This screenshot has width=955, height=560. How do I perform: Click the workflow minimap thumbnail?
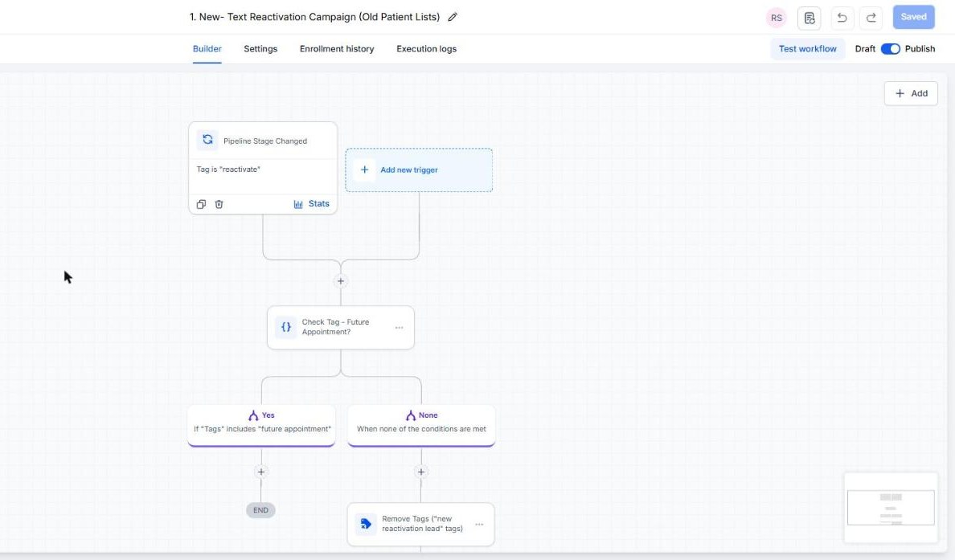[x=891, y=508]
